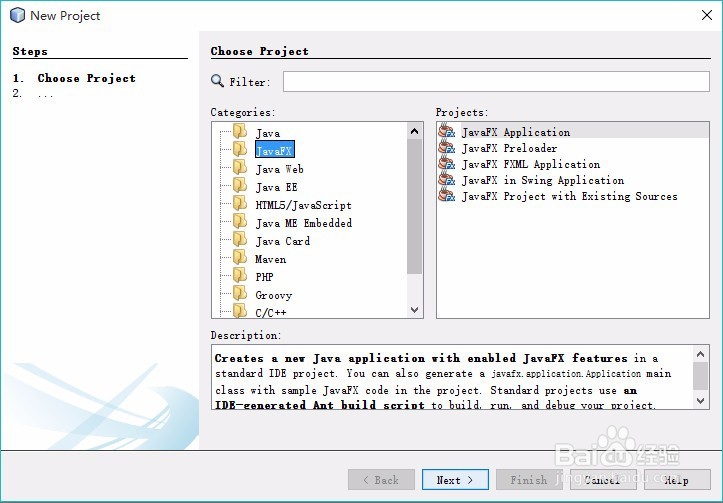Click the Choose Project step in Steps
Screen dimensions: 723x503
(x=87, y=78)
